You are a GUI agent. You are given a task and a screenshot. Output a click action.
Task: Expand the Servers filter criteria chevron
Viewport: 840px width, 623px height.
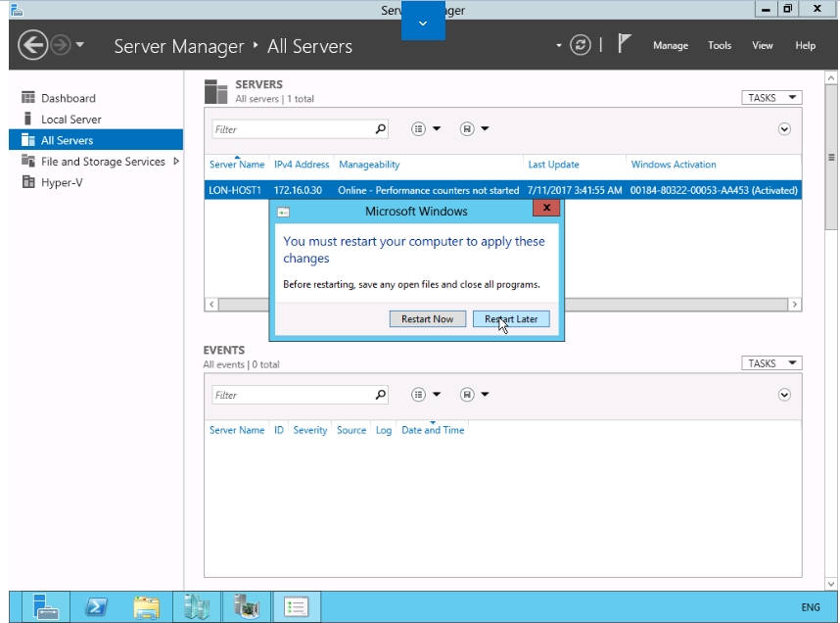click(x=784, y=129)
